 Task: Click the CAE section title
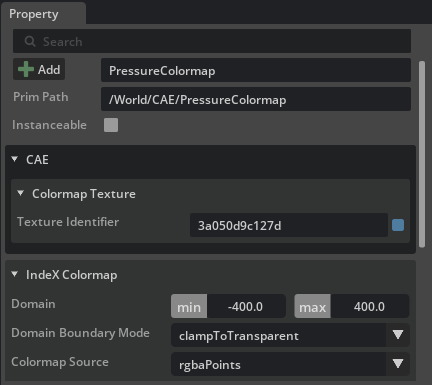[x=37, y=160]
